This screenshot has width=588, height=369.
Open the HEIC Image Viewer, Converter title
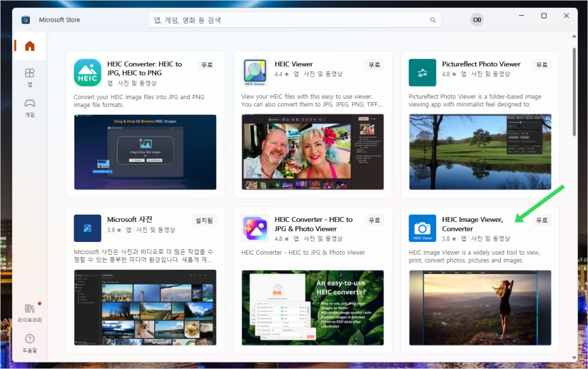click(472, 224)
